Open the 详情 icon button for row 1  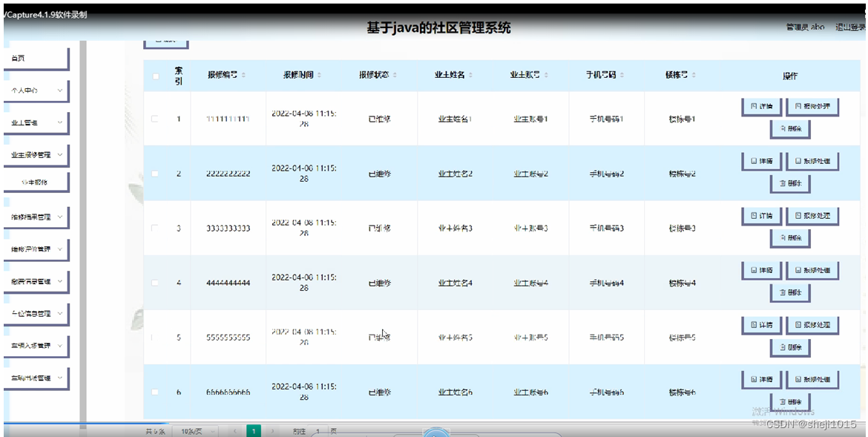point(761,106)
